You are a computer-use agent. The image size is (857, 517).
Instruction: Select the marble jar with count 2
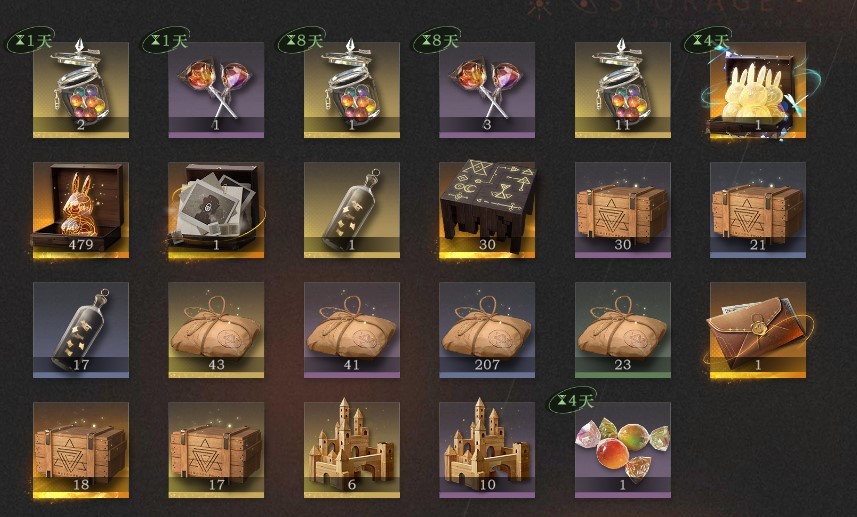click(81, 90)
